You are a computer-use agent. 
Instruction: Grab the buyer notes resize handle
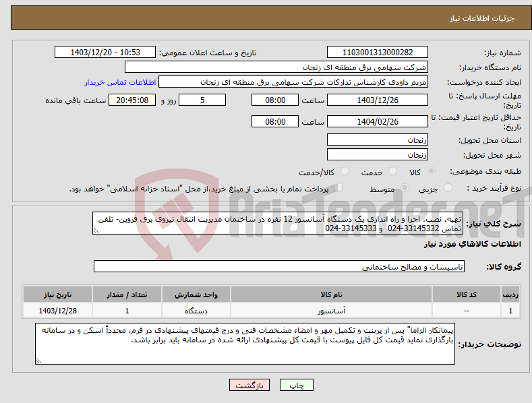coord(39,361)
